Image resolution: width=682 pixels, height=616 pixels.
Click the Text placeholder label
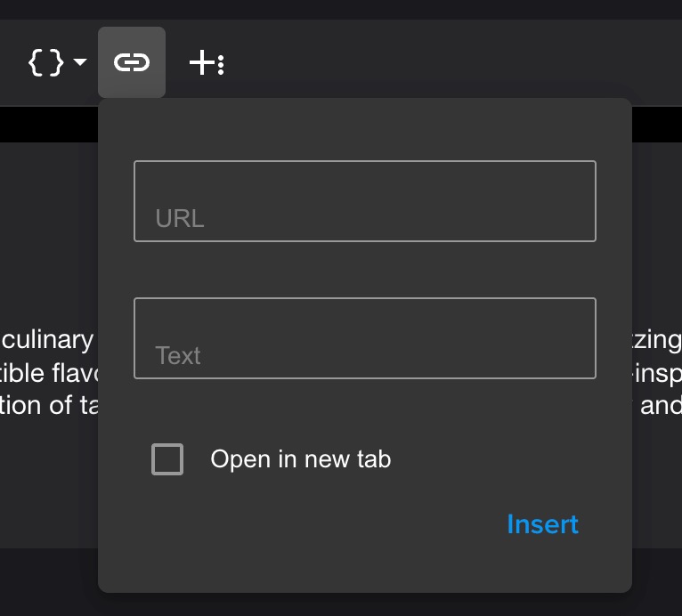pyautogui.click(x=178, y=356)
